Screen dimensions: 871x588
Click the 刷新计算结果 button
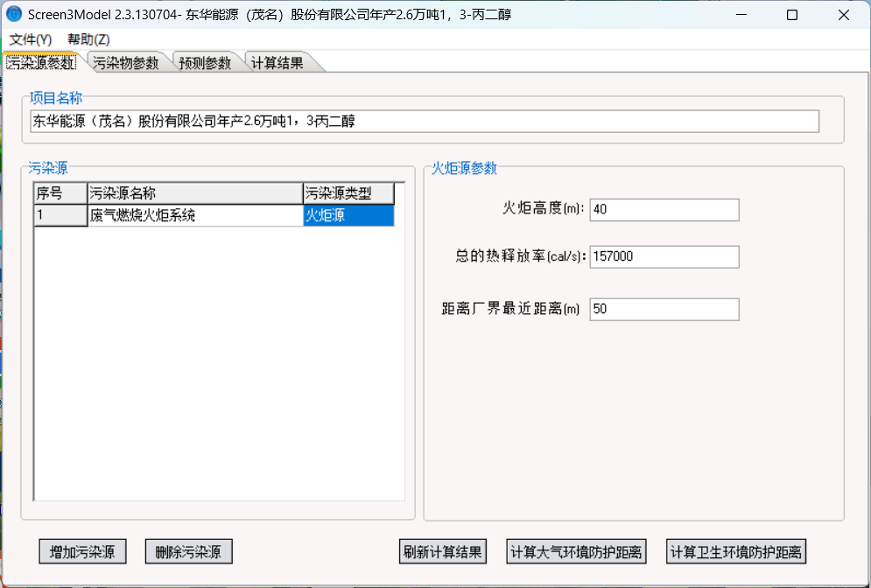(443, 551)
